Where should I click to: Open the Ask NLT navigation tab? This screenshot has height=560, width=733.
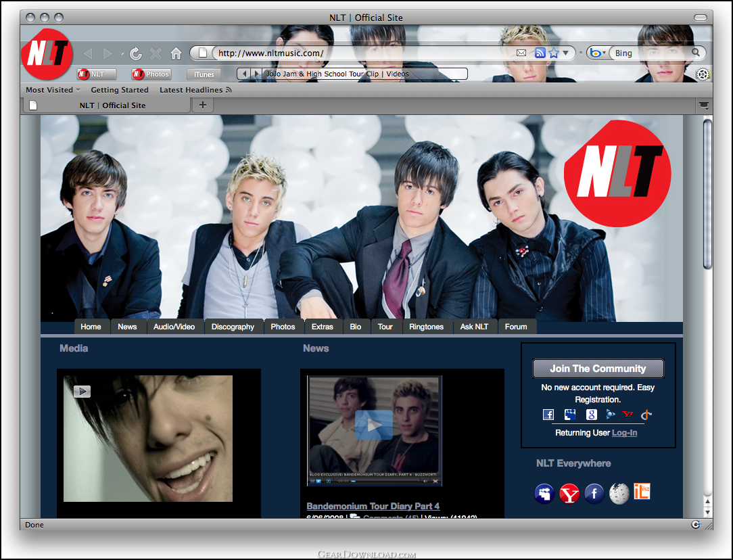474,327
